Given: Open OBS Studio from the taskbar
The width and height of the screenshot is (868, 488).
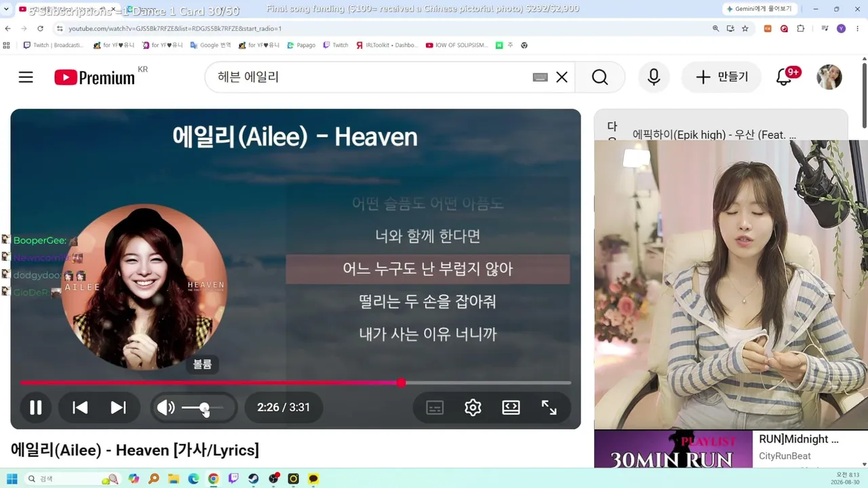Looking at the screenshot, I should [273, 479].
